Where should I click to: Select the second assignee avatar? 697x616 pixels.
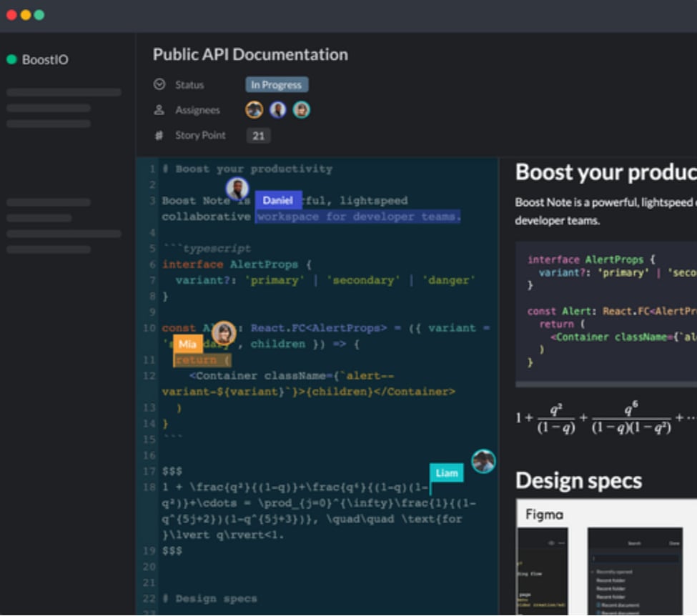[x=279, y=109]
